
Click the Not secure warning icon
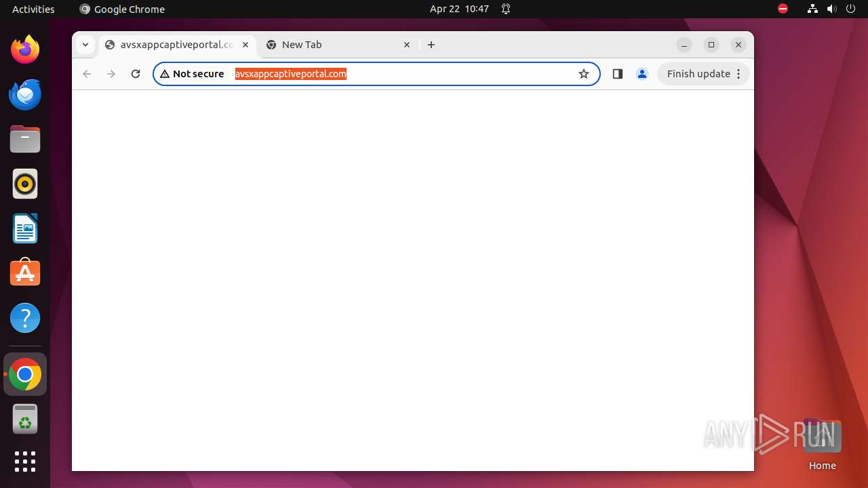point(165,74)
